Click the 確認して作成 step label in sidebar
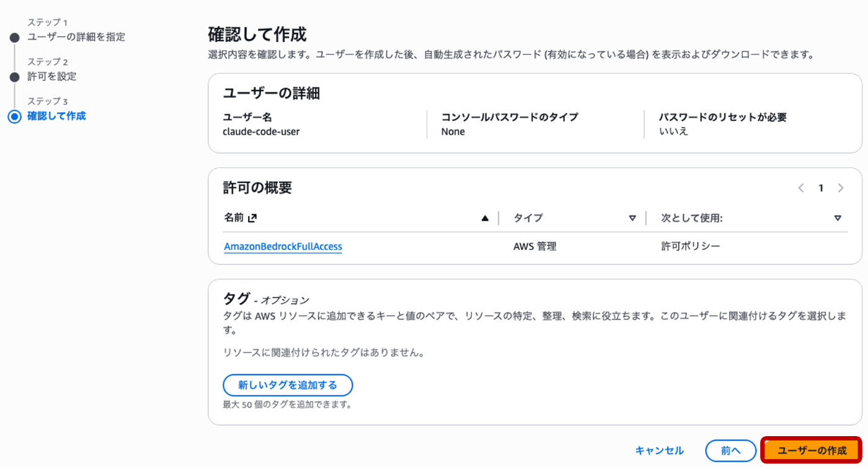Image resolution: width=868 pixels, height=469 pixels. (56, 116)
